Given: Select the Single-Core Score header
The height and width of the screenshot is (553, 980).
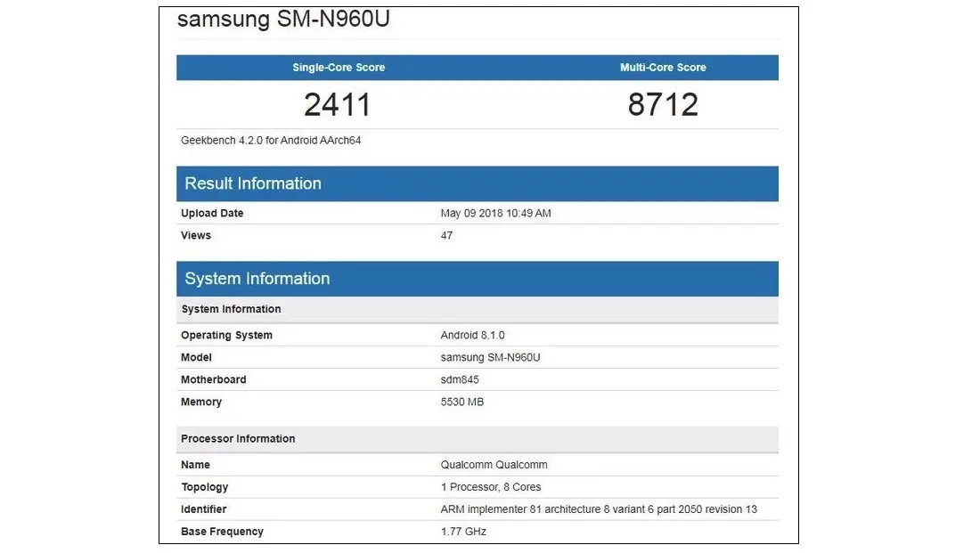Looking at the screenshot, I should pos(339,68).
